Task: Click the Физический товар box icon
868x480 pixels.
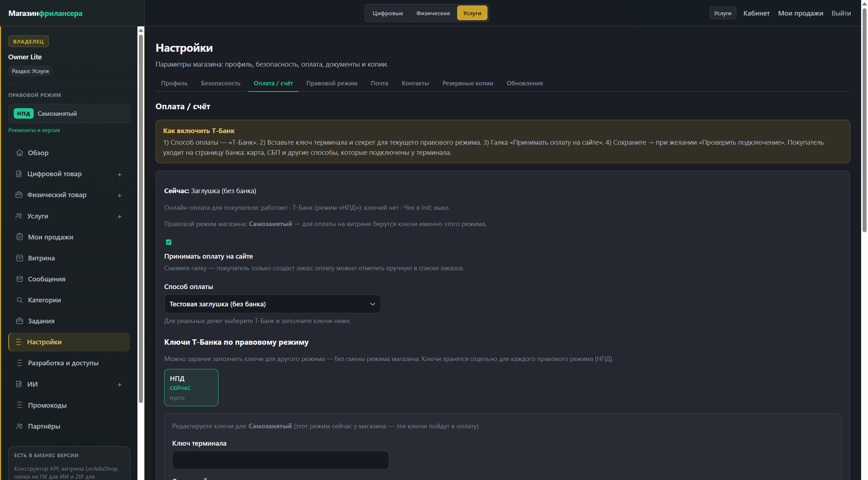Action: (x=19, y=195)
